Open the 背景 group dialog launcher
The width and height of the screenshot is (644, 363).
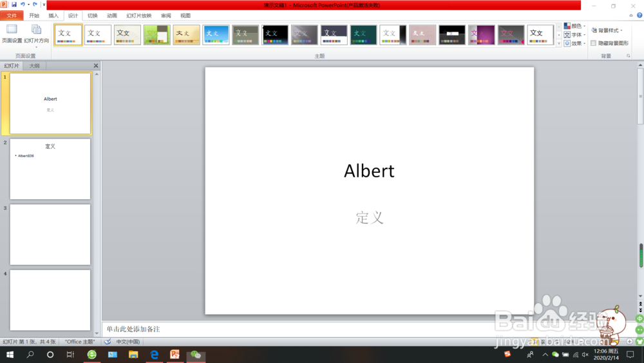tap(628, 56)
